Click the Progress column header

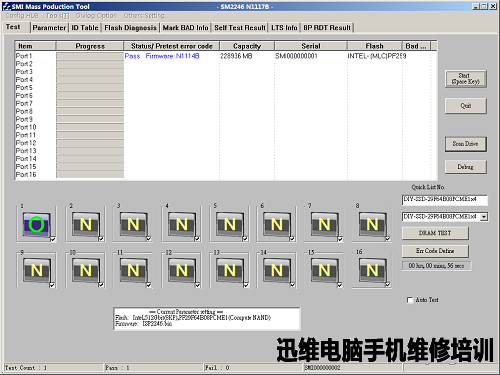(x=90, y=46)
